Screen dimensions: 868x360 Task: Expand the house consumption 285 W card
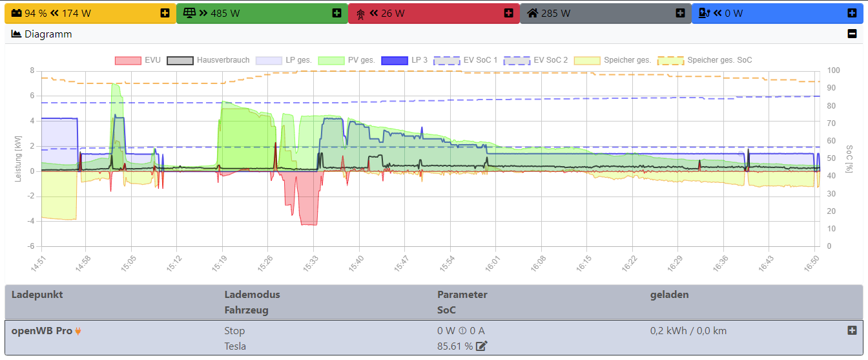pos(680,13)
